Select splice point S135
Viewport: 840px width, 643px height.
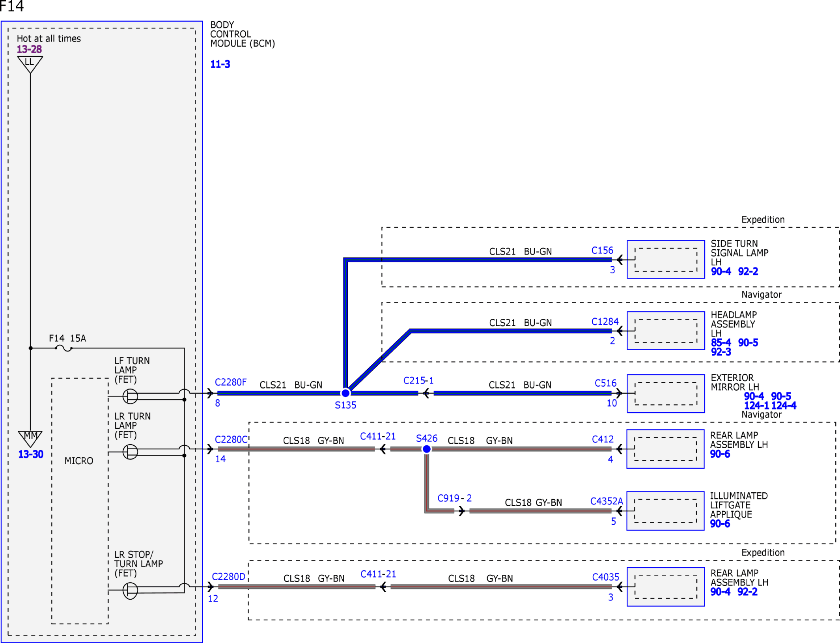click(x=345, y=393)
